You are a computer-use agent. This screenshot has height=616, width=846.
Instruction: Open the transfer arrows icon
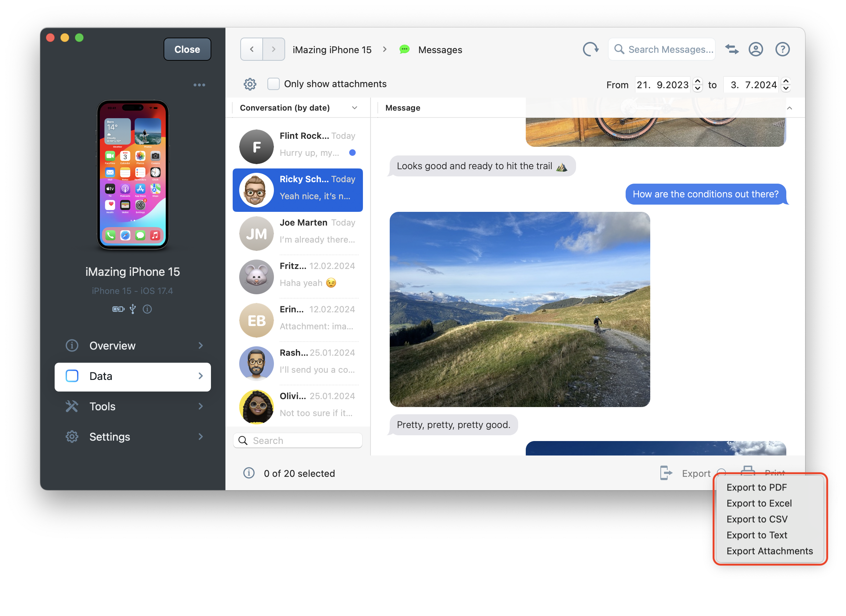(x=731, y=49)
